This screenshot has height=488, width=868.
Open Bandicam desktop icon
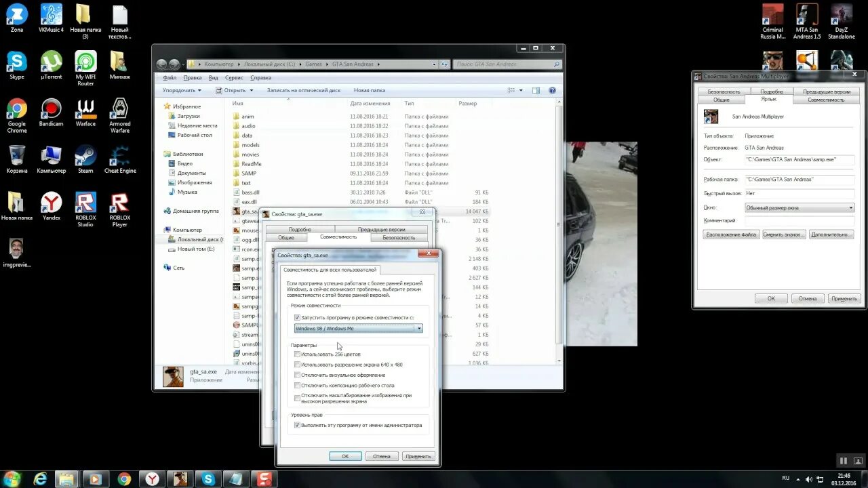[x=52, y=112]
